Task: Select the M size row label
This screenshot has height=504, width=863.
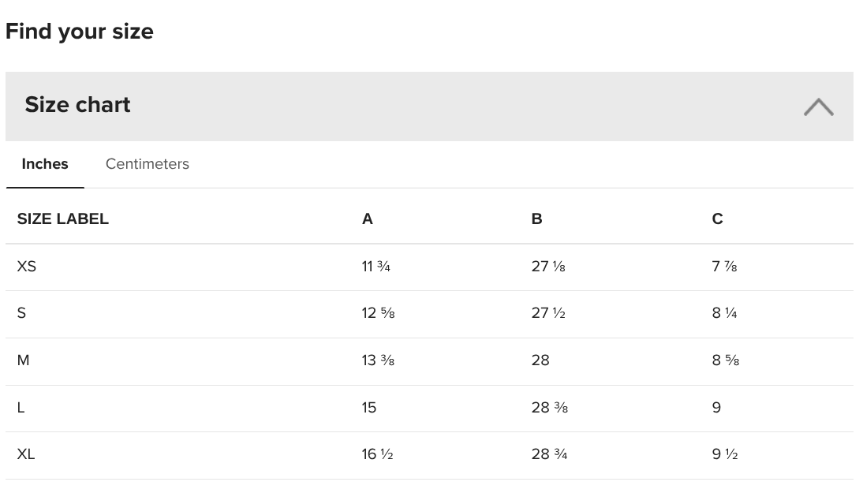Action: click(23, 360)
